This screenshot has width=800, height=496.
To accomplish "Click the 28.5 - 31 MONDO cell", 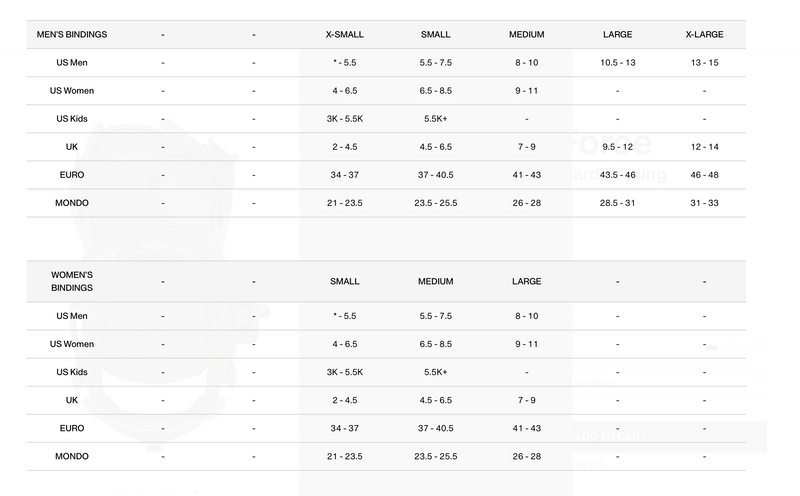I will click(617, 203).
